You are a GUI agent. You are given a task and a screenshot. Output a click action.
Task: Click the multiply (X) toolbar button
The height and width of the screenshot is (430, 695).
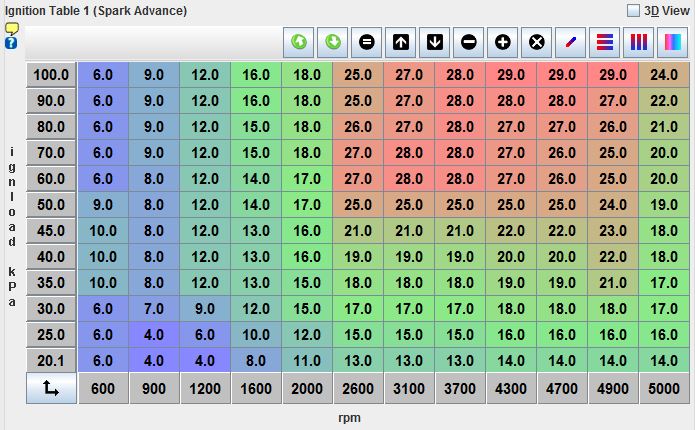537,42
